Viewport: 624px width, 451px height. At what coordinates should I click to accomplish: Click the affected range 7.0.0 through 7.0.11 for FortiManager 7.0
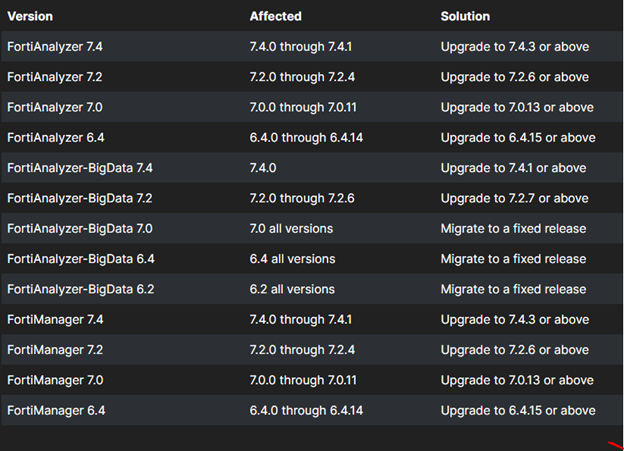coord(303,380)
